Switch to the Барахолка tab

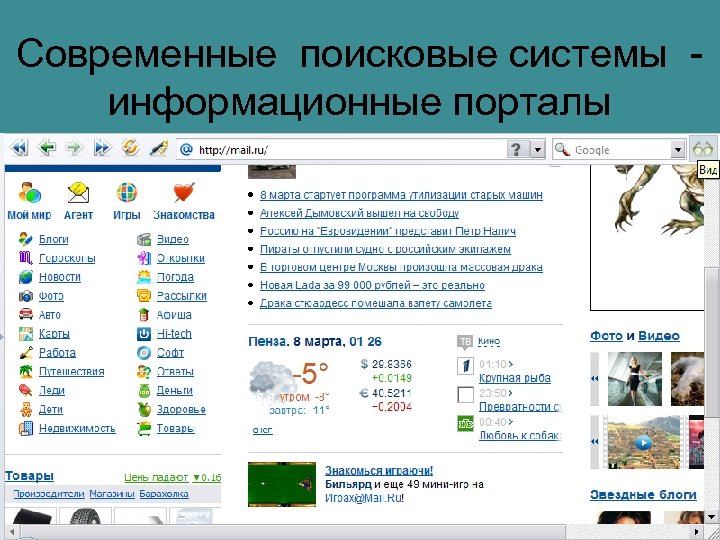[164, 494]
